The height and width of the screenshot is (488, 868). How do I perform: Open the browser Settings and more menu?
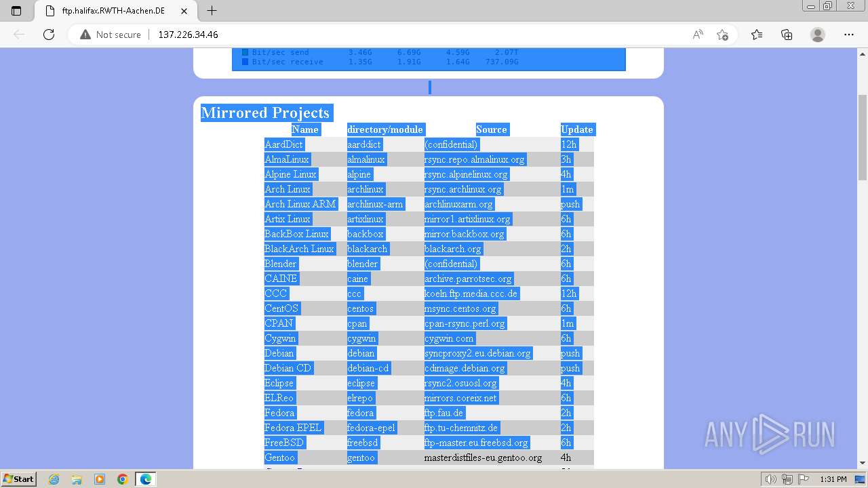pyautogui.click(x=849, y=35)
